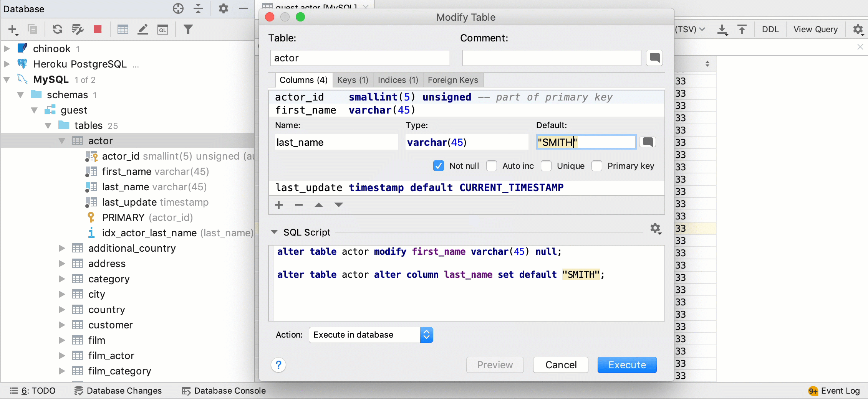
Task: Click the table grid icon in Database toolbar
Action: tap(123, 29)
